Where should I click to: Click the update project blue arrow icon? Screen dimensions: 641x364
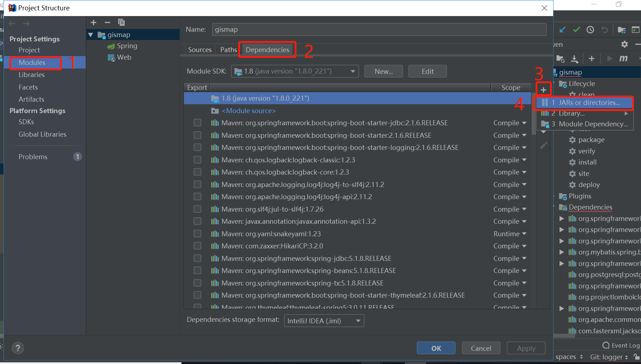(562, 30)
